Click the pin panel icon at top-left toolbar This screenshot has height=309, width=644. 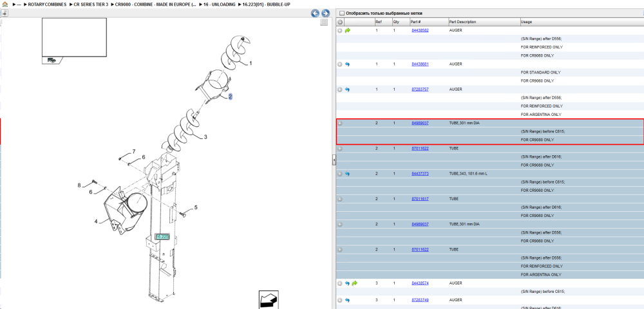coord(4,13)
